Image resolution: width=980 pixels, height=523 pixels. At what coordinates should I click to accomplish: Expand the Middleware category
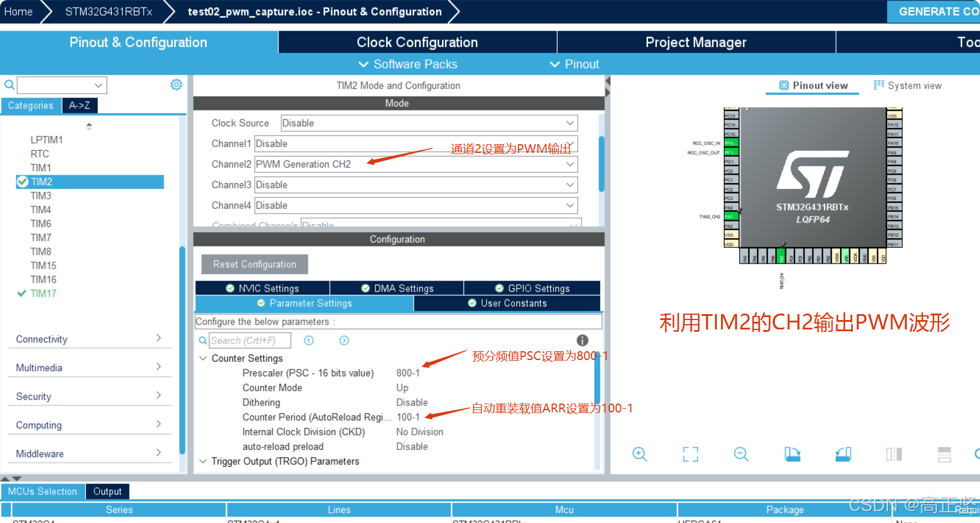pyautogui.click(x=89, y=454)
